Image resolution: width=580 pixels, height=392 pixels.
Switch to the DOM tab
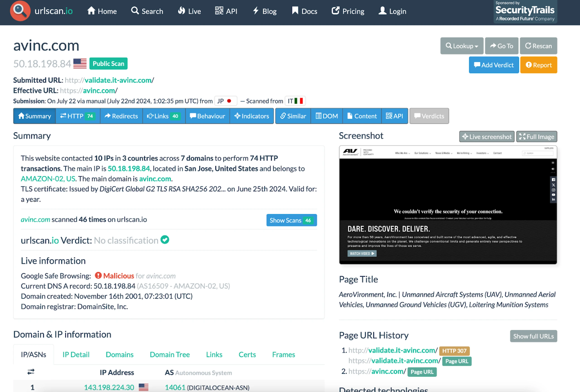coord(327,116)
